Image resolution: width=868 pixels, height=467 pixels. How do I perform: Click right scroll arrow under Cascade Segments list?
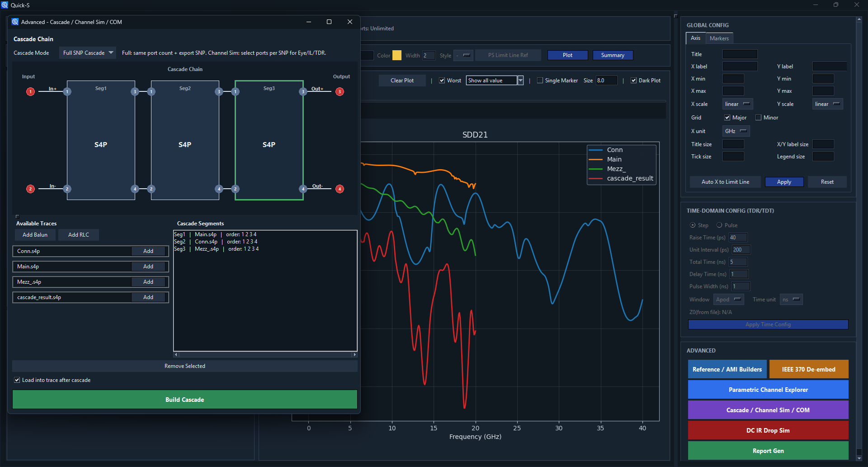click(355, 355)
